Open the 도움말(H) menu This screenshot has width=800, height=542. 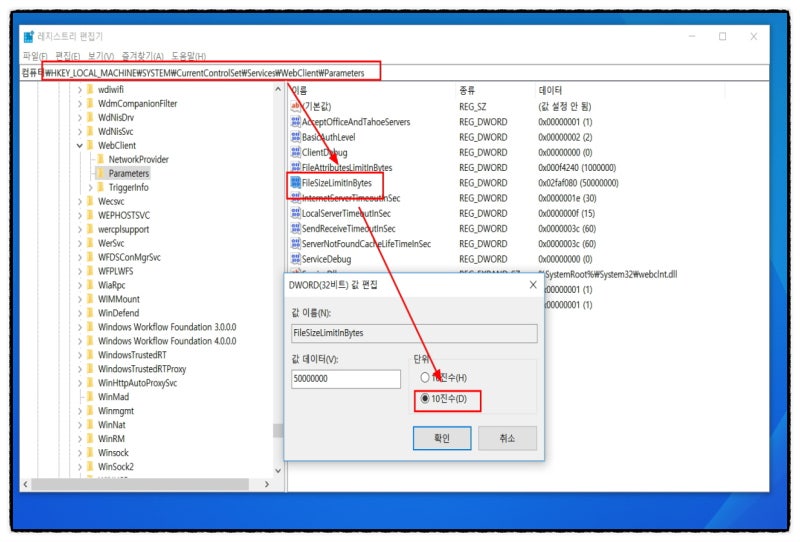[x=188, y=56]
